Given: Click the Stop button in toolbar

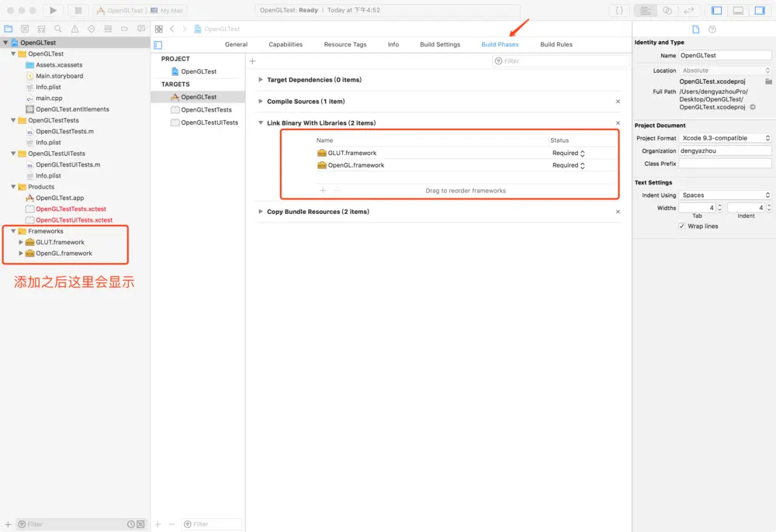Looking at the screenshot, I should 78,10.
